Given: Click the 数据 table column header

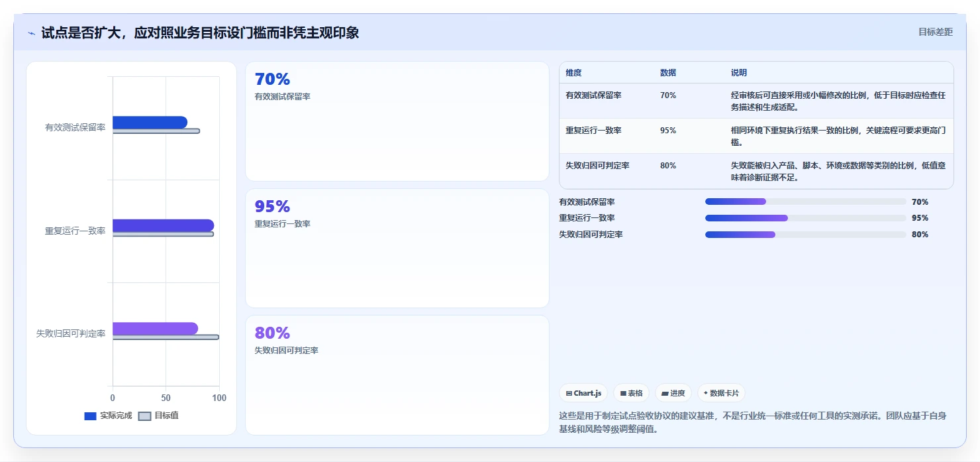Looking at the screenshot, I should pyautogui.click(x=668, y=73).
